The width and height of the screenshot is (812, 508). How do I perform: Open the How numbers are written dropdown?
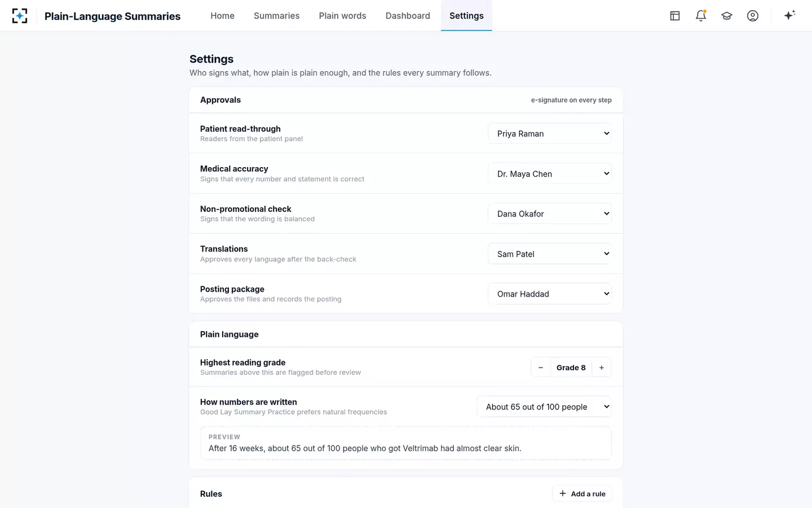coord(544,407)
